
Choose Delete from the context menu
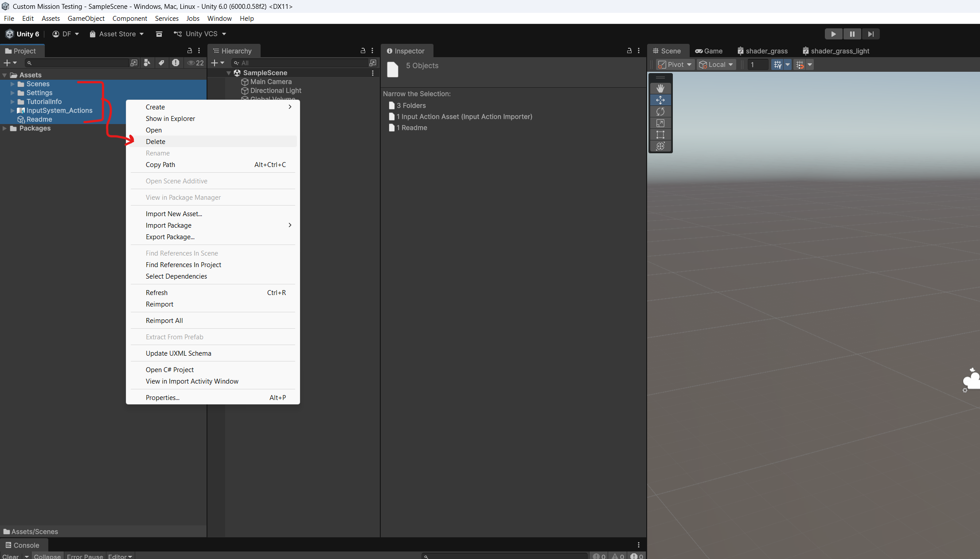click(x=156, y=142)
